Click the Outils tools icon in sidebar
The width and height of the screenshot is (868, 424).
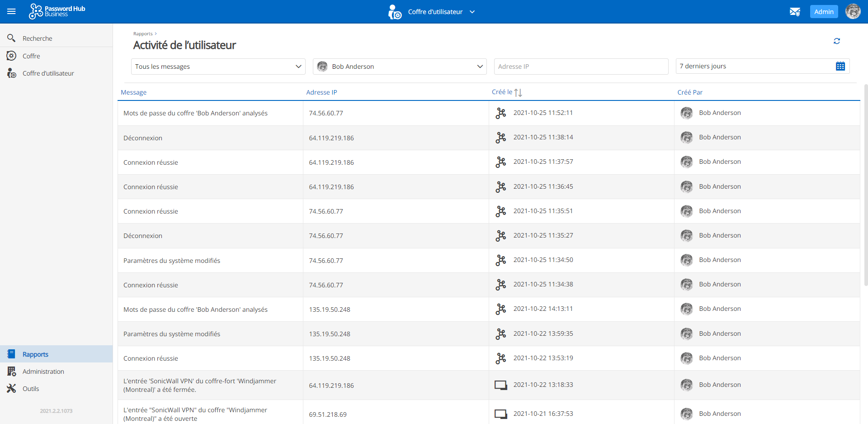click(x=11, y=389)
